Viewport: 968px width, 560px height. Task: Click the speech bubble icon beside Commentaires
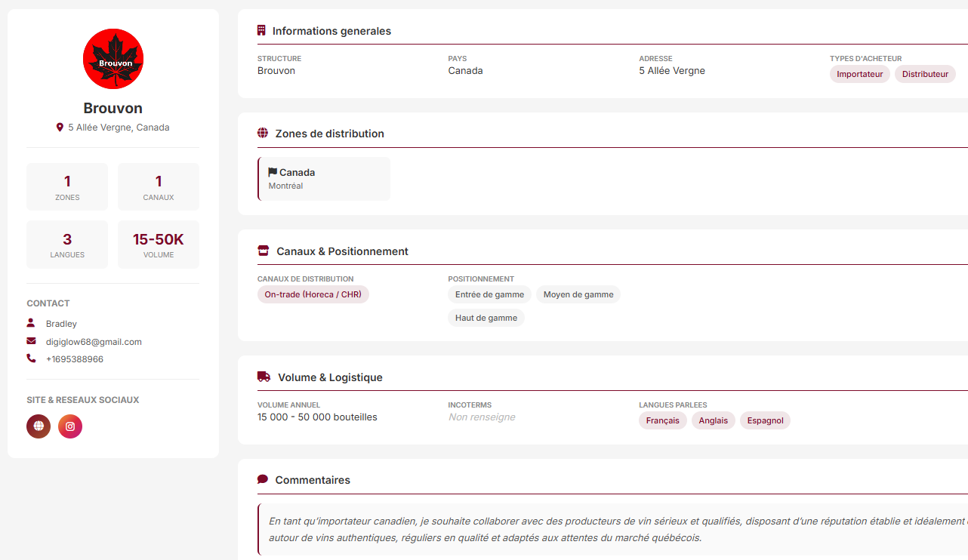pos(263,479)
